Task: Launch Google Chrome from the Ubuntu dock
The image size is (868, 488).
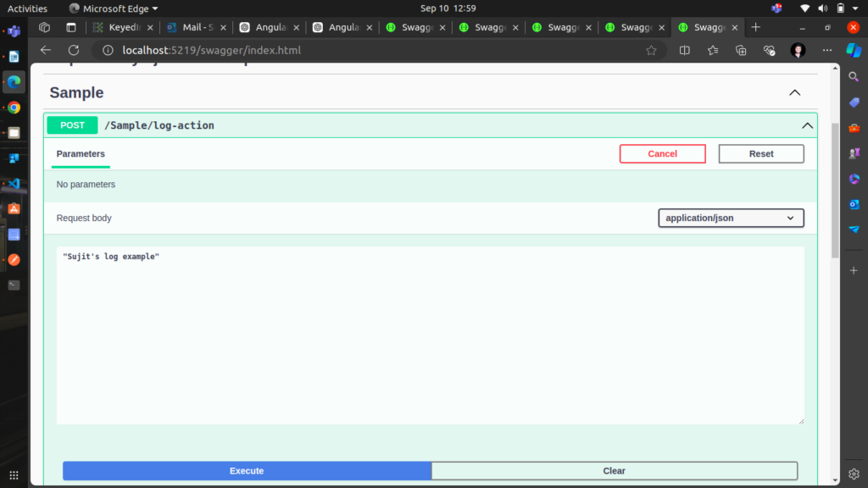Action: 13,108
